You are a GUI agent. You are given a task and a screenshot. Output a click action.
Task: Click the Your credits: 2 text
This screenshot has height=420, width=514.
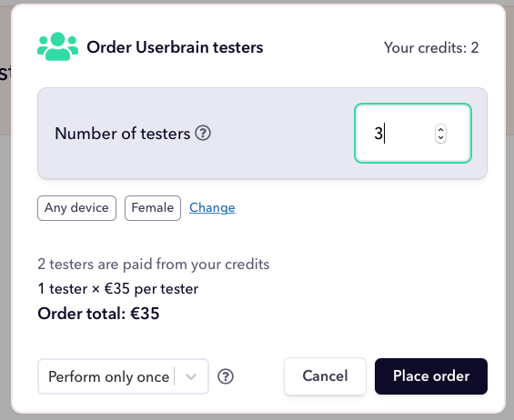point(431,48)
